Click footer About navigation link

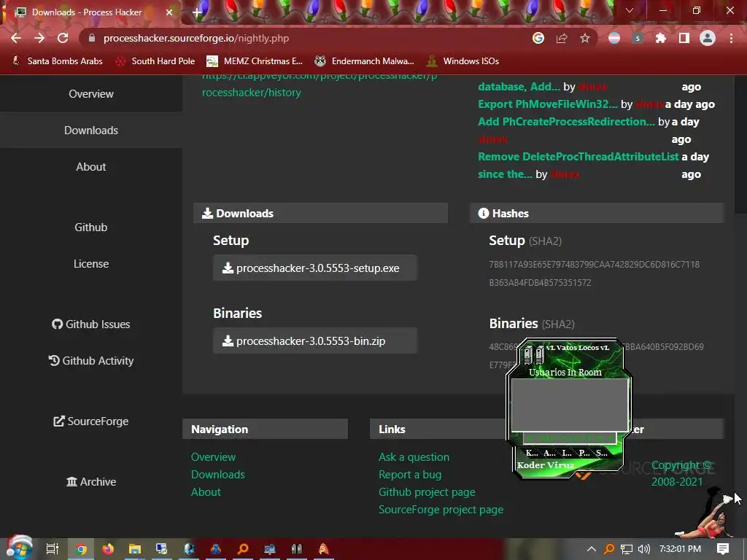[x=206, y=492]
